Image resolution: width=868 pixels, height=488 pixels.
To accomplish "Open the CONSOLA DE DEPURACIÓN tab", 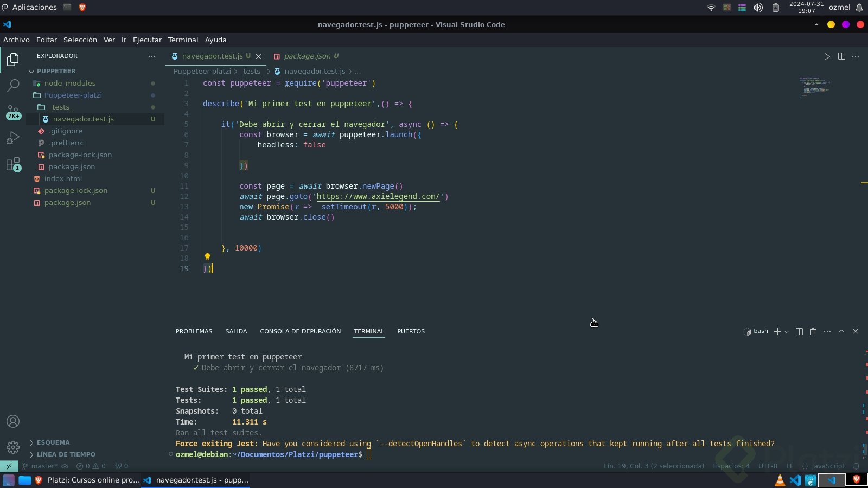I will pyautogui.click(x=301, y=331).
